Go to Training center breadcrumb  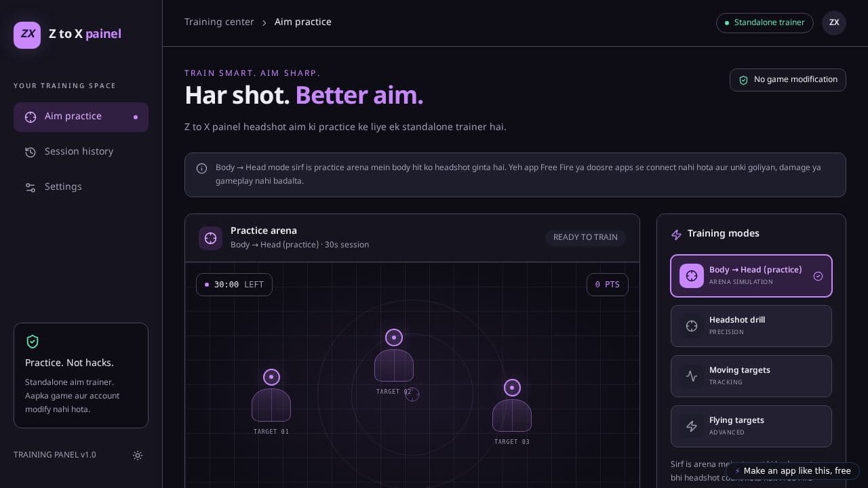(219, 22)
